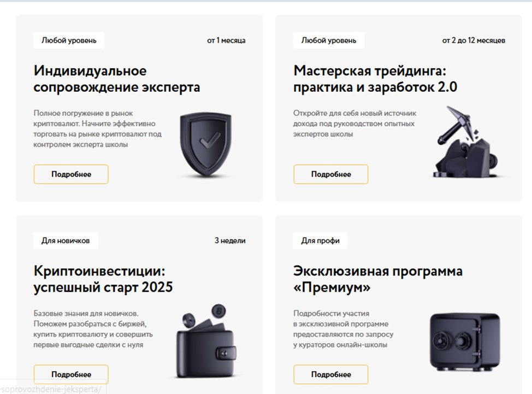Click the от 2 до 12 месяцев label

[474, 40]
